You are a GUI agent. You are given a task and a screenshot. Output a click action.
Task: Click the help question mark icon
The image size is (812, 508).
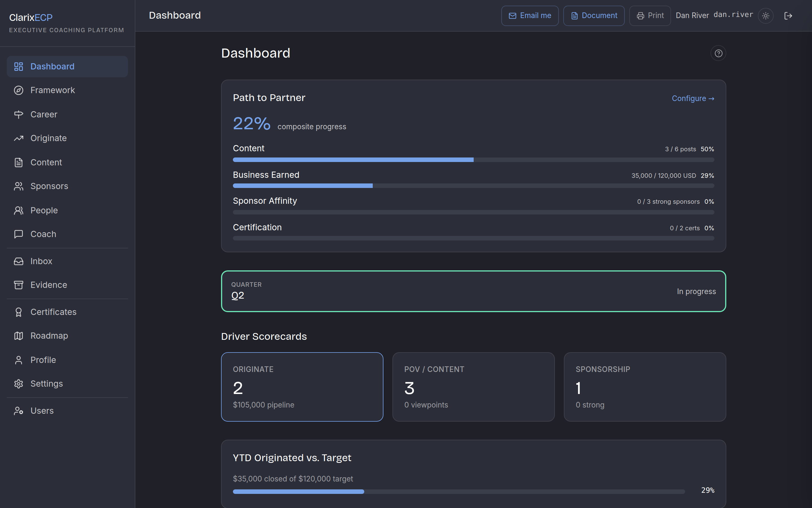718,53
